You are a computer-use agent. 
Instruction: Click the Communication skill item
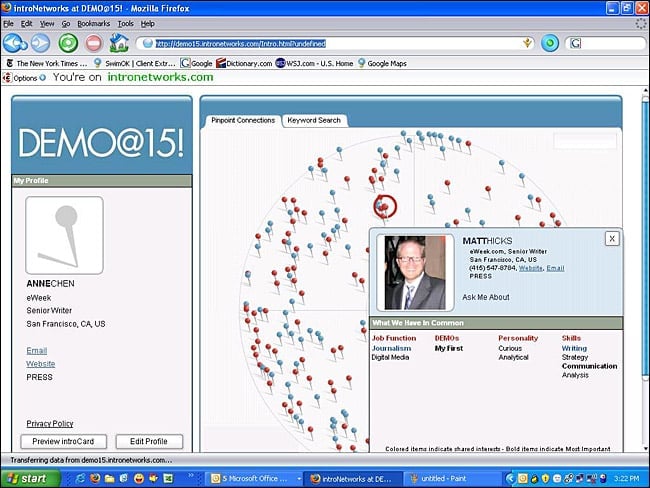pyautogui.click(x=589, y=366)
